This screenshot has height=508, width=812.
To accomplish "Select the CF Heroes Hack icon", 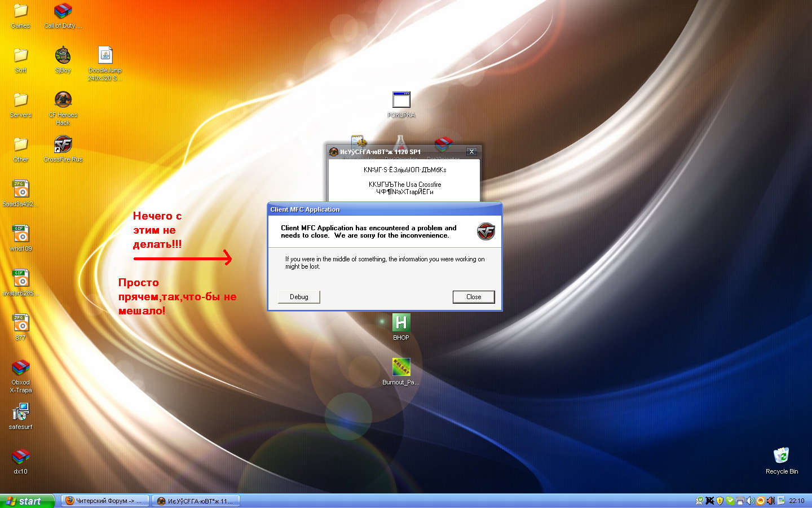I will 63,108.
